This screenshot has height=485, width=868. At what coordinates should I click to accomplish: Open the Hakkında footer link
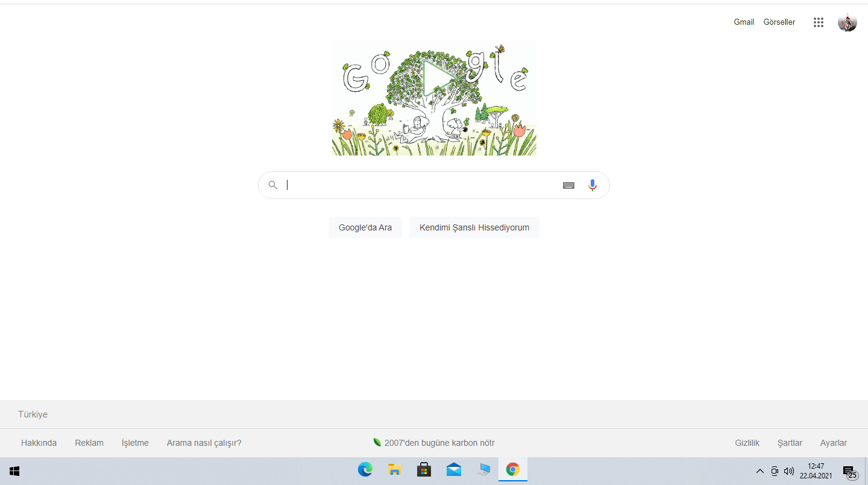39,443
